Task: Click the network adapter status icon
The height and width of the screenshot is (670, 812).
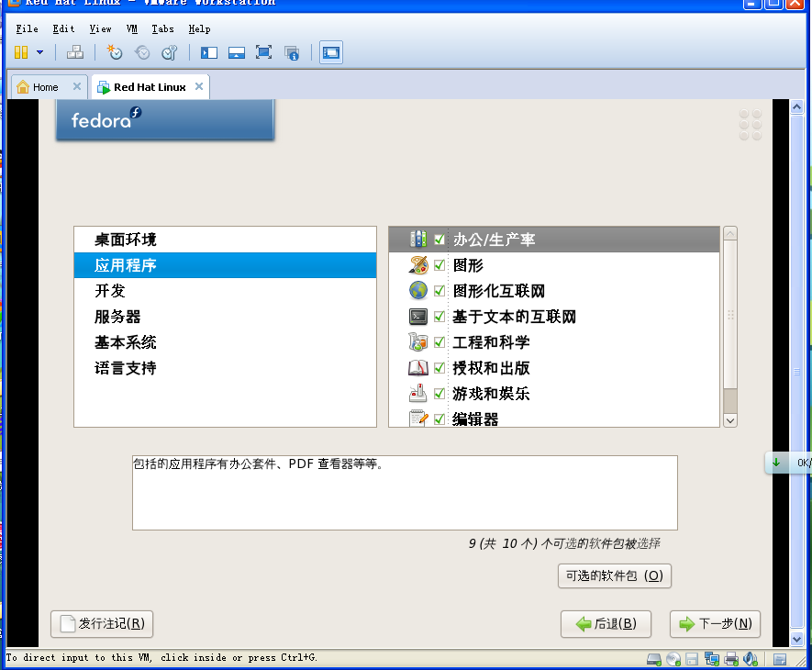Action: [x=711, y=659]
